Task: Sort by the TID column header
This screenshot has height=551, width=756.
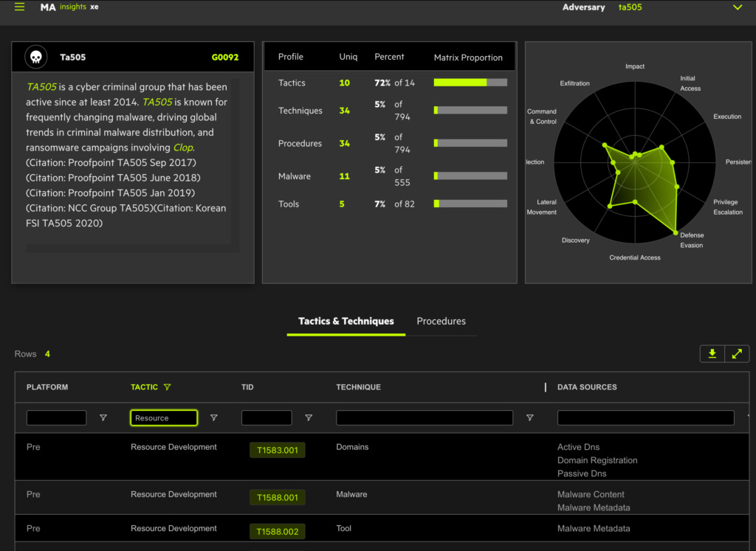Action: (247, 387)
